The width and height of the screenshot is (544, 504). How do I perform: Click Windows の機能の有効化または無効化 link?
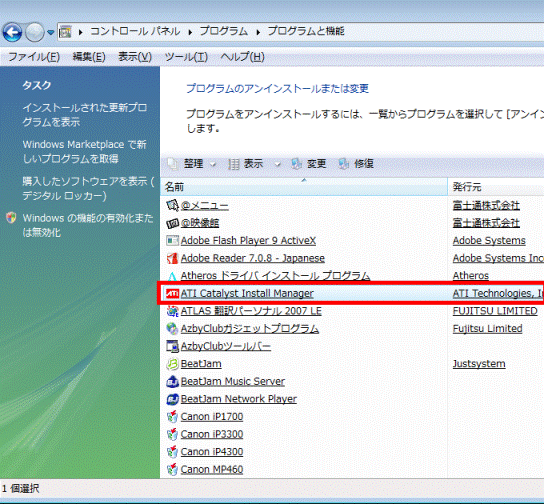tap(88, 225)
